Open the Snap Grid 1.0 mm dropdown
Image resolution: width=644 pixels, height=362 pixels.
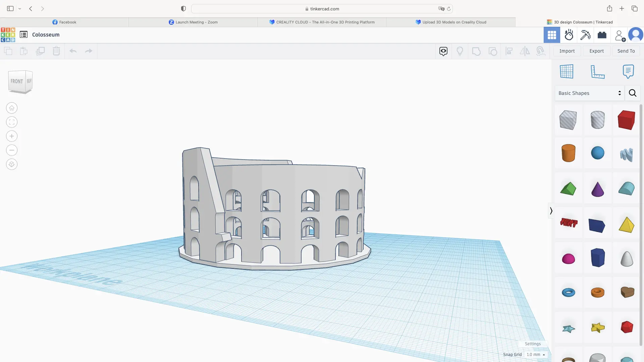(x=535, y=355)
